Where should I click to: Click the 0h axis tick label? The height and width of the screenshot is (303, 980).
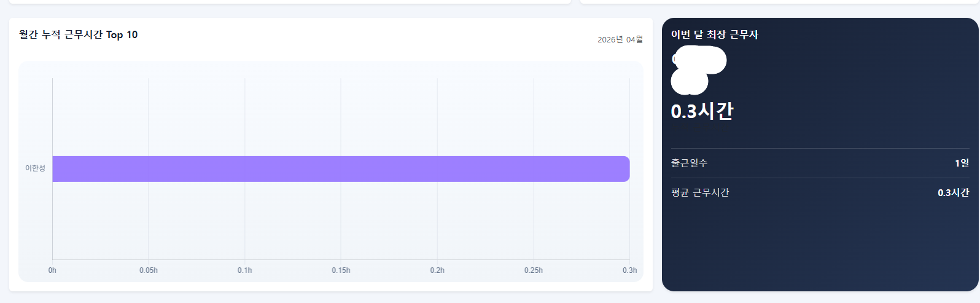[x=52, y=270]
